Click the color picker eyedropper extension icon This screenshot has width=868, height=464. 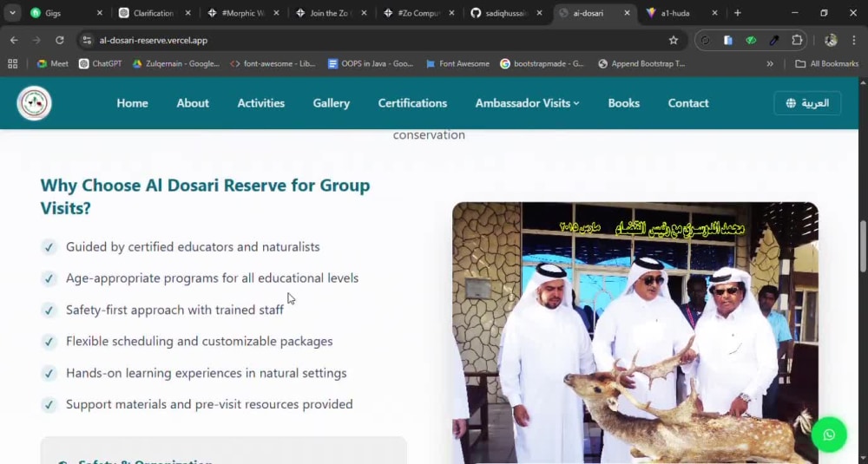pyautogui.click(x=774, y=41)
